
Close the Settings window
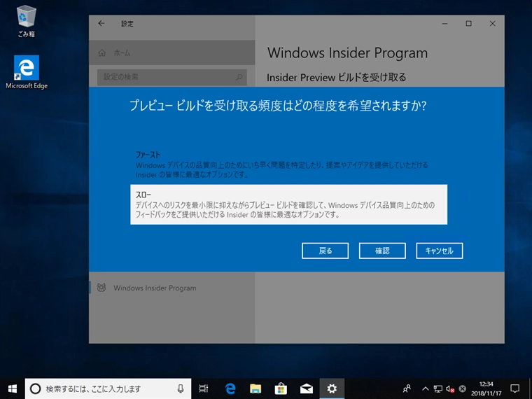[492, 23]
